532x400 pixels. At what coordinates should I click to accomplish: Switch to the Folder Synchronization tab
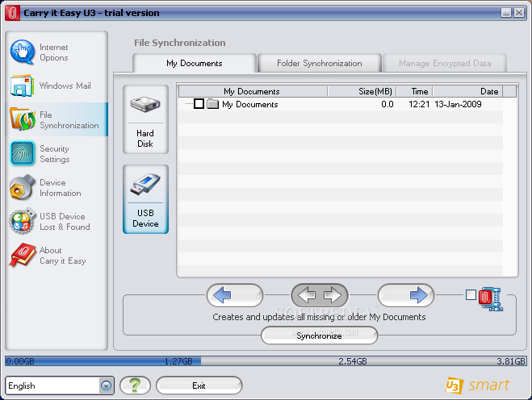tap(319, 63)
